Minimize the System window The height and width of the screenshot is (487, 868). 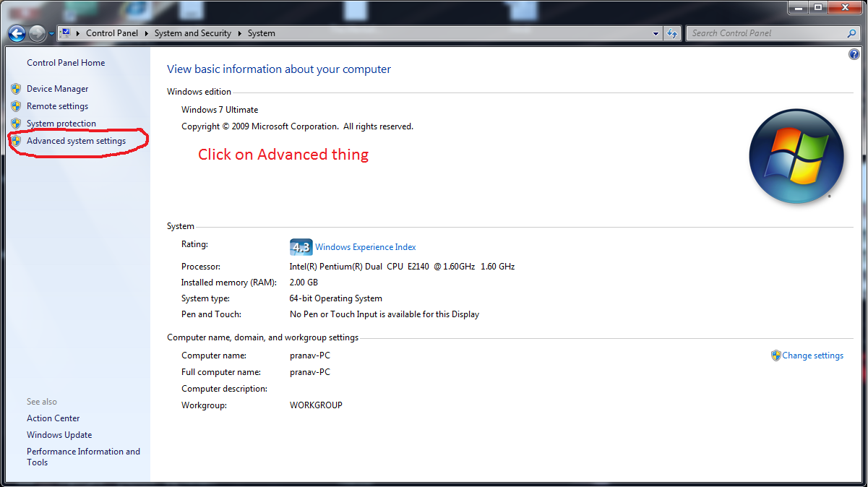point(799,7)
